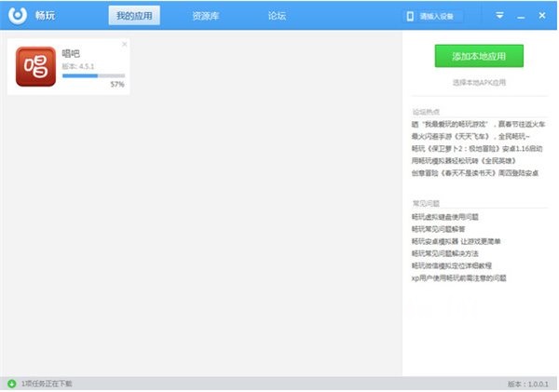Open forum post about 春节往返火车
559x392 pixels.
click(x=479, y=125)
